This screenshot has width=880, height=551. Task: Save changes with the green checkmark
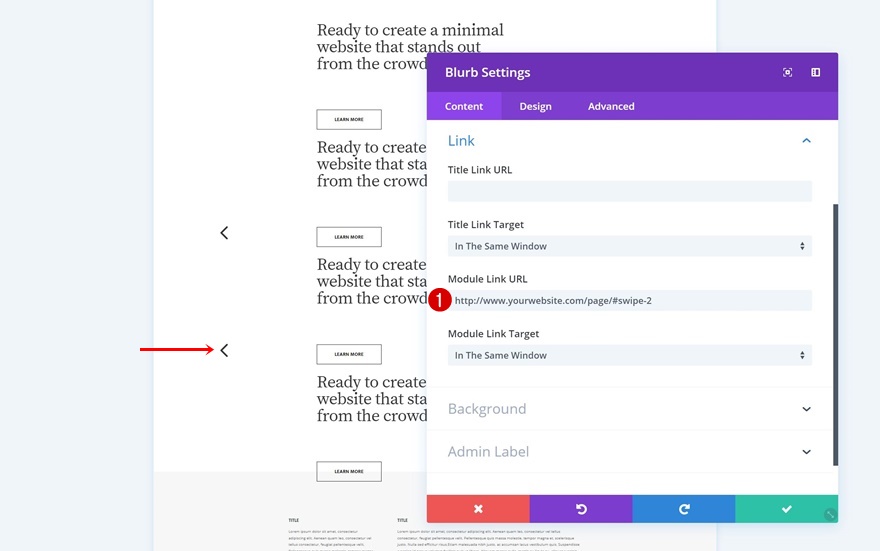786,509
